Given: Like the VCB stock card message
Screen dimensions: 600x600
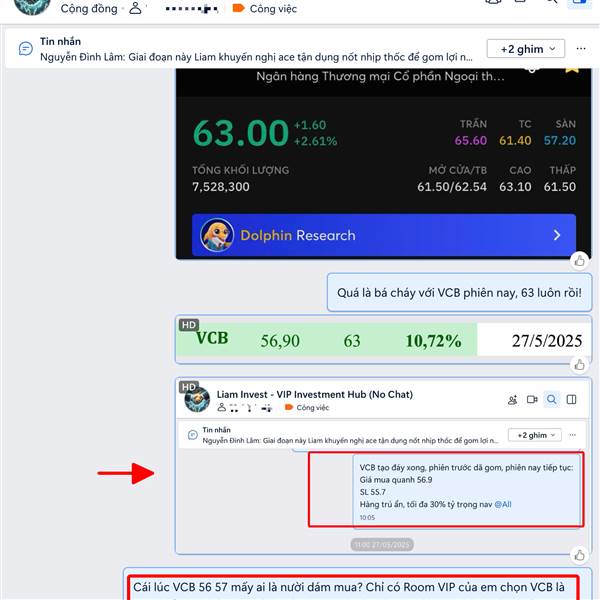Looking at the screenshot, I should pyautogui.click(x=579, y=261).
